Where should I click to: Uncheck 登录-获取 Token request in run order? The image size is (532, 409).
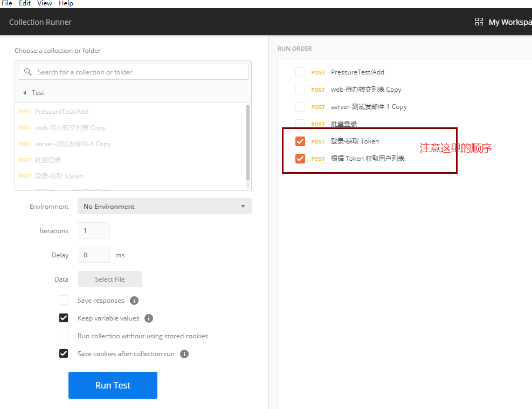300,141
